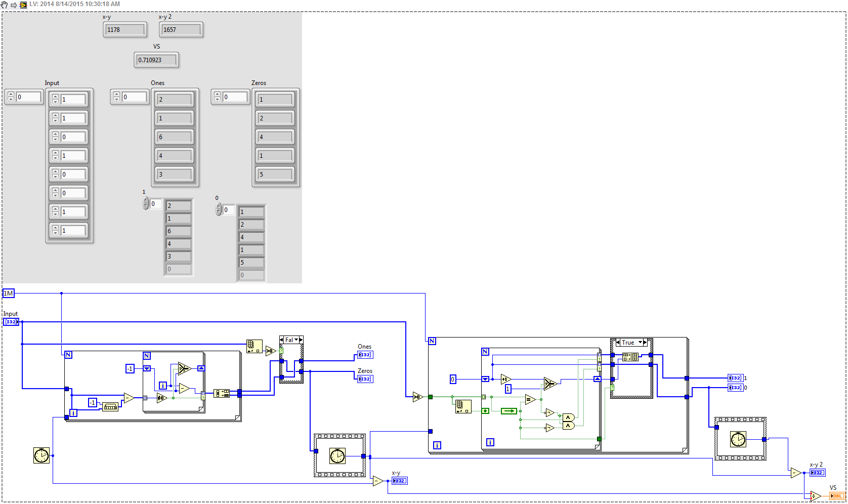Click the Input array index stepper
The height and width of the screenshot is (504, 848).
point(11,97)
